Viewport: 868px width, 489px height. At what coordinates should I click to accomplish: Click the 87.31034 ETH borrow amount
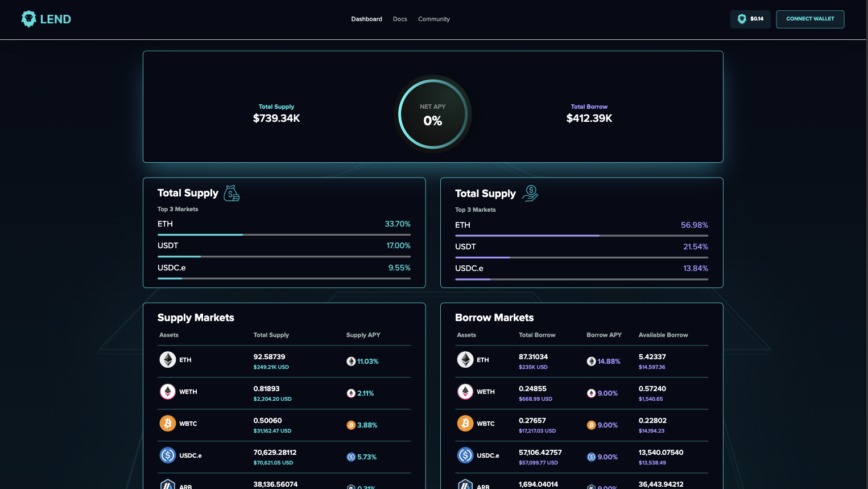534,357
